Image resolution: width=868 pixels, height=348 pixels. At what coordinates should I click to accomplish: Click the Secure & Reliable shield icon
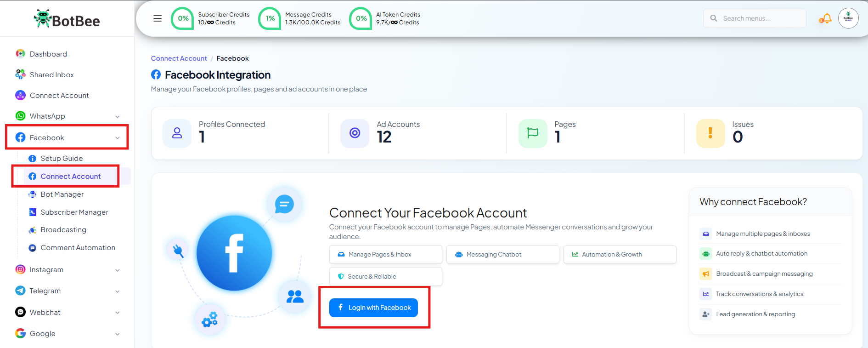[x=341, y=277]
